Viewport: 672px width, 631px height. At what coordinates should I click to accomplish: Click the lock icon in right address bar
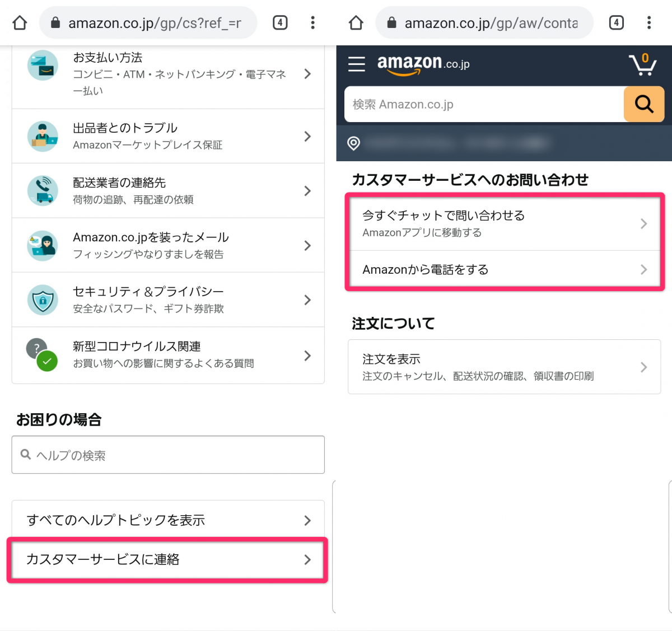[x=391, y=23]
